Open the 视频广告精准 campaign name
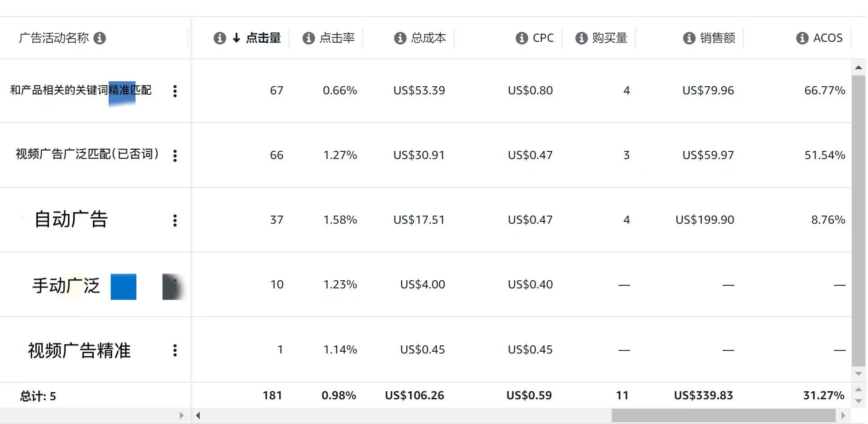The width and height of the screenshot is (868, 424). (x=79, y=350)
